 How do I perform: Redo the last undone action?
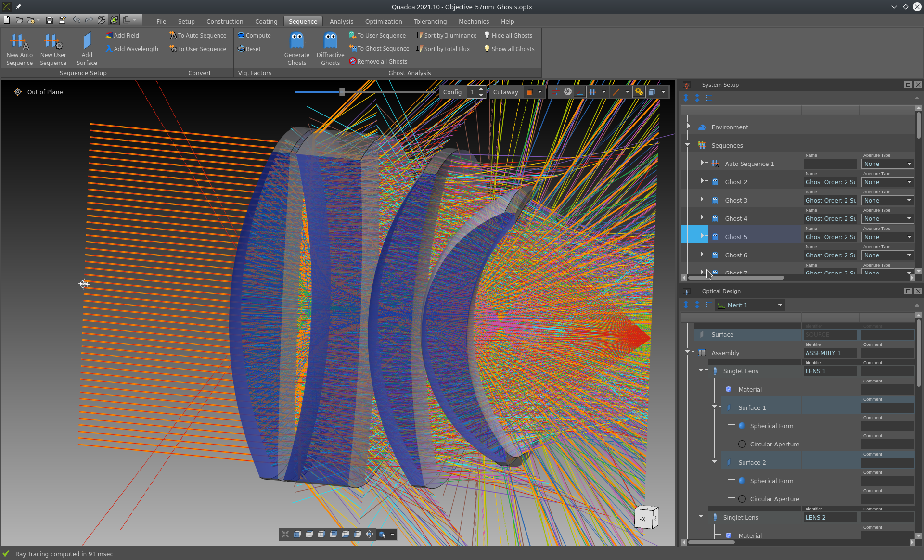coord(89,20)
